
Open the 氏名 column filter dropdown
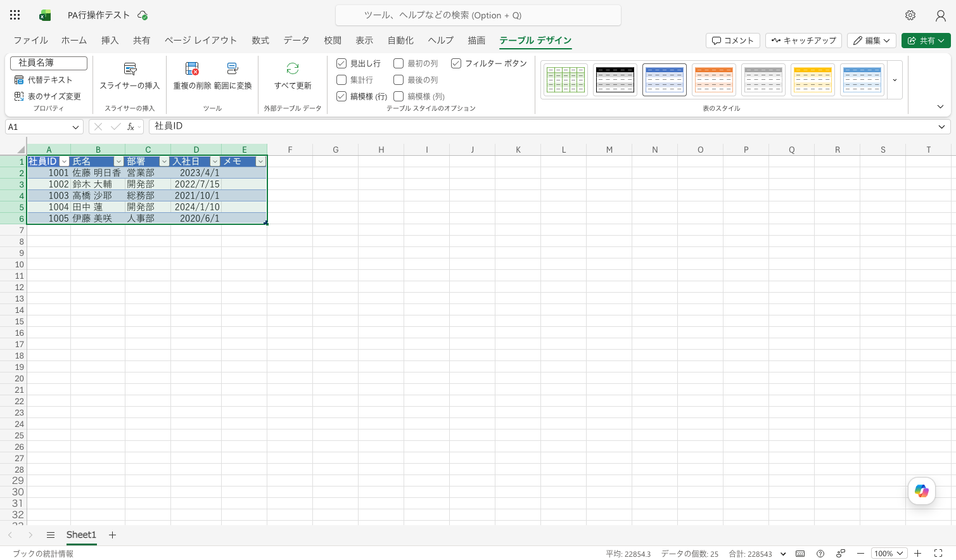click(x=118, y=162)
